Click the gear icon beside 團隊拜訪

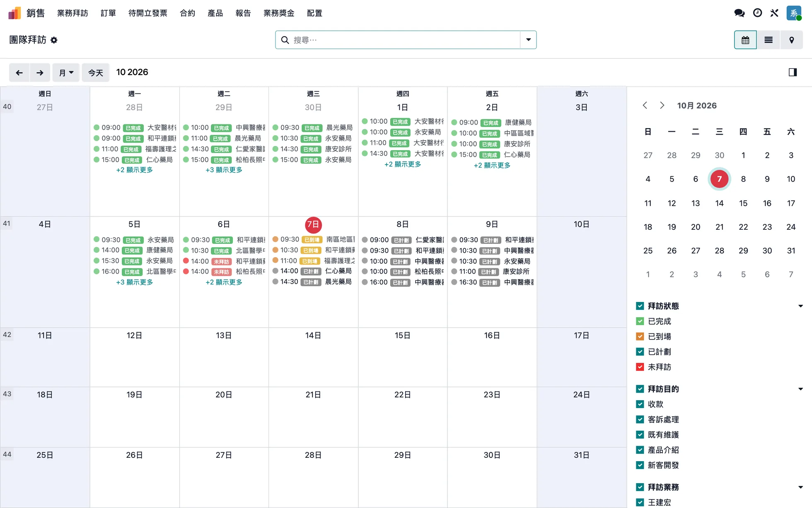click(x=54, y=40)
